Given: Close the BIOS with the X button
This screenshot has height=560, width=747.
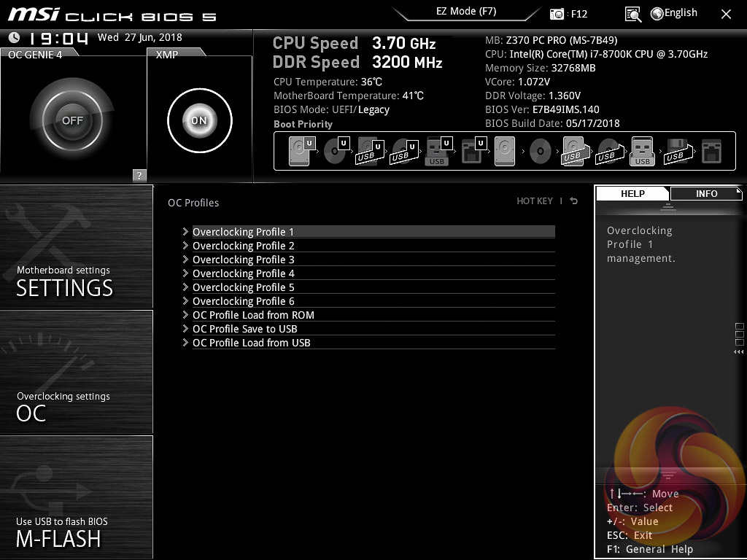Looking at the screenshot, I should click(x=726, y=15).
